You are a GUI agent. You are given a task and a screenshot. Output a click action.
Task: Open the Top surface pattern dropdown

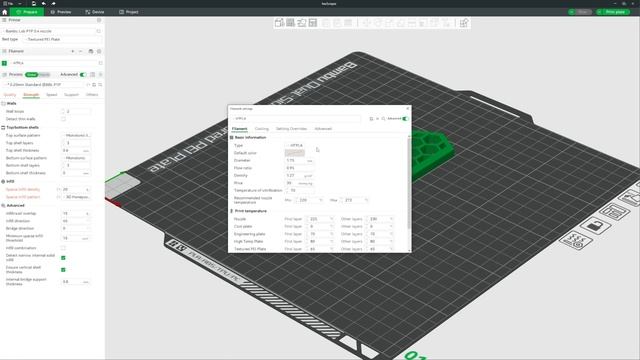coord(77,136)
